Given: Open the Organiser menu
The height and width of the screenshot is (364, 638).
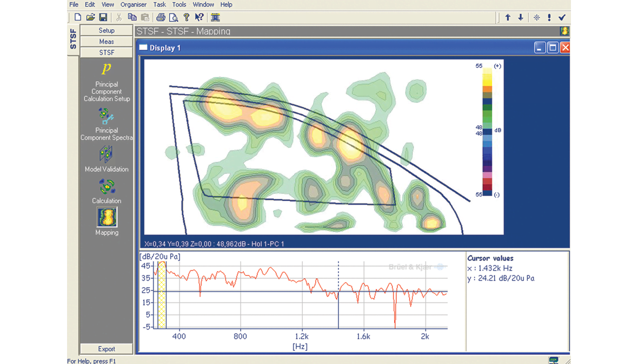Looking at the screenshot, I should (x=134, y=4).
